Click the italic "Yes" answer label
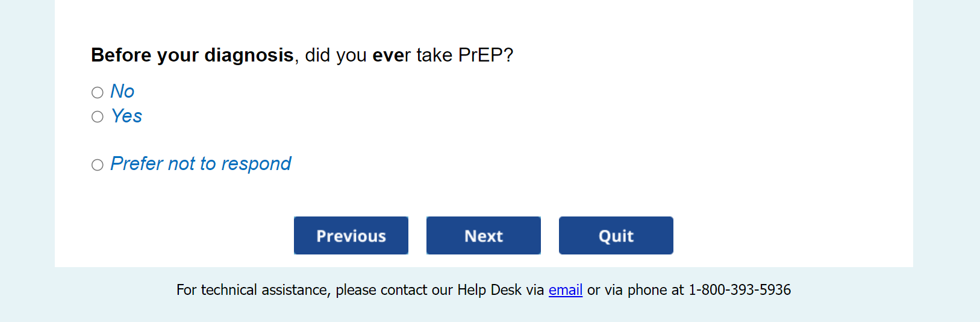This screenshot has width=980, height=322. (126, 116)
